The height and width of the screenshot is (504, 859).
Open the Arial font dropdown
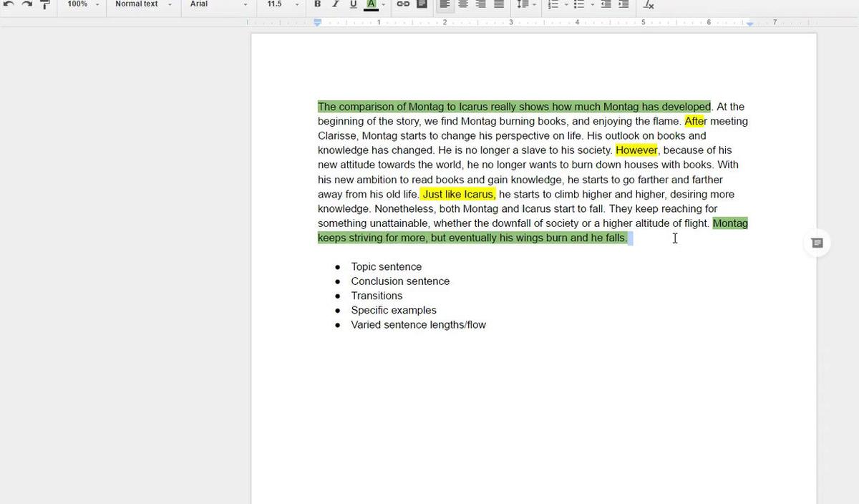coord(218,4)
